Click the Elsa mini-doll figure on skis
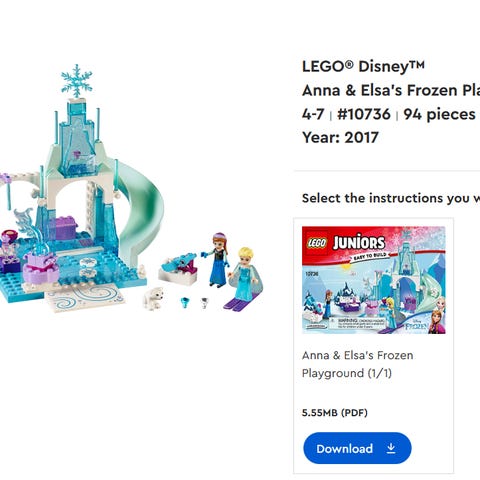This screenshot has width=480, height=480. pos(244,277)
